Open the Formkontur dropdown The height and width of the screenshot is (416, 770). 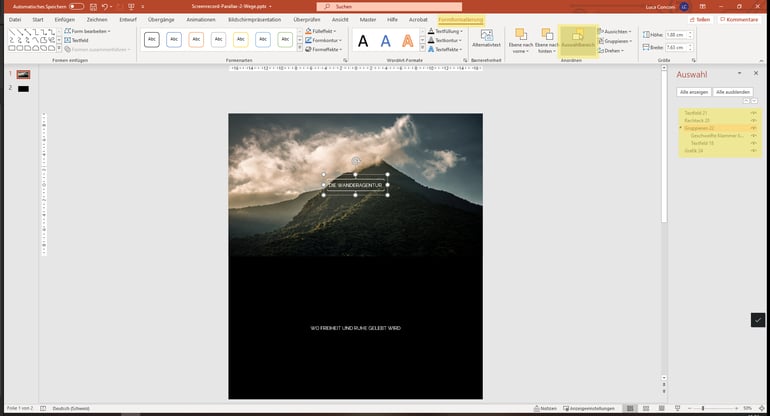(x=324, y=40)
